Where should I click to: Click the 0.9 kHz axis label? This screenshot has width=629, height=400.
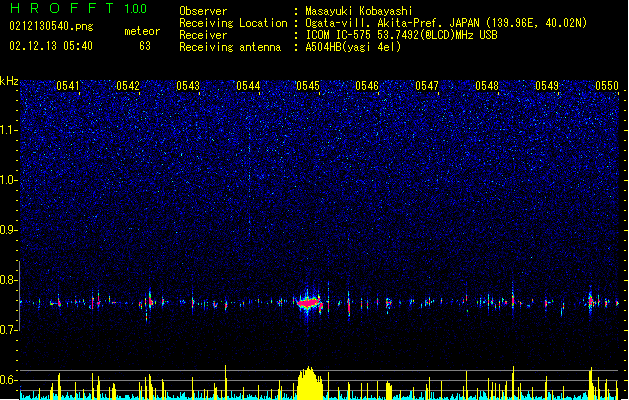[8, 230]
